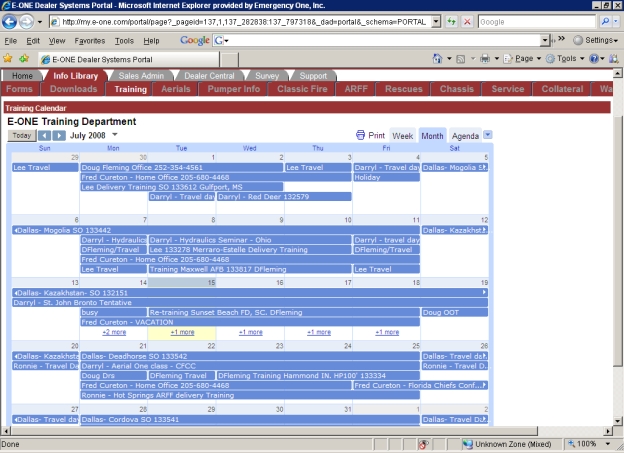Click the search magnifier icon
Viewport: 624px width, 453px height.
(604, 21)
